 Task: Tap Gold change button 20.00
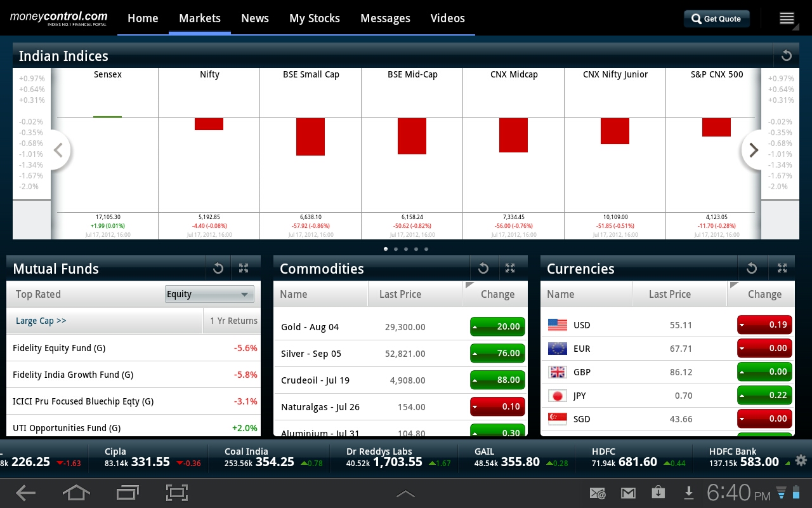(x=497, y=326)
